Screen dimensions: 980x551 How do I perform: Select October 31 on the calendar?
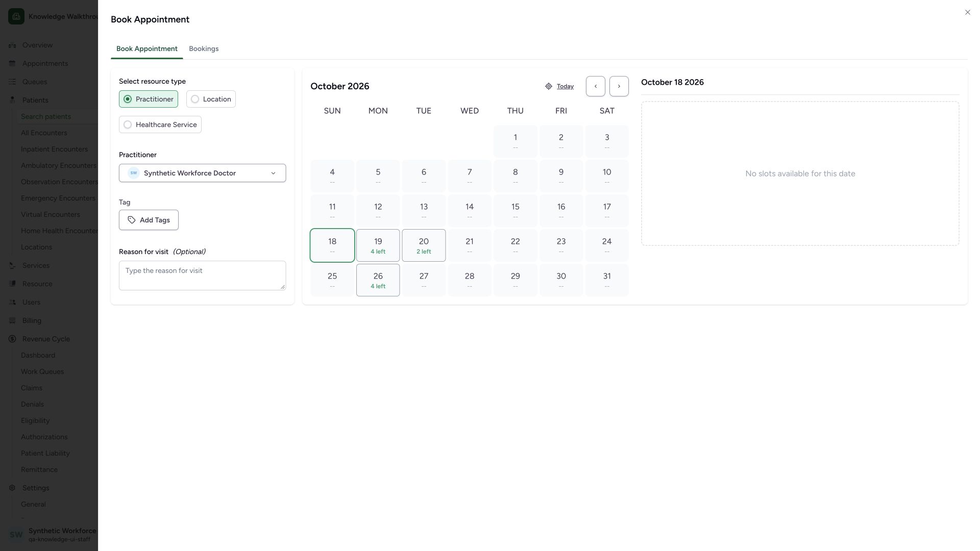(607, 280)
